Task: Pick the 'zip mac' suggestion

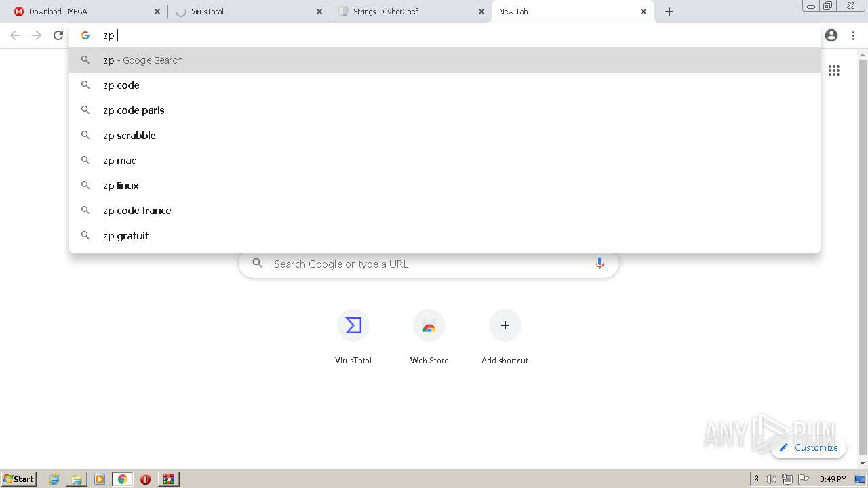Action: pyautogui.click(x=445, y=161)
